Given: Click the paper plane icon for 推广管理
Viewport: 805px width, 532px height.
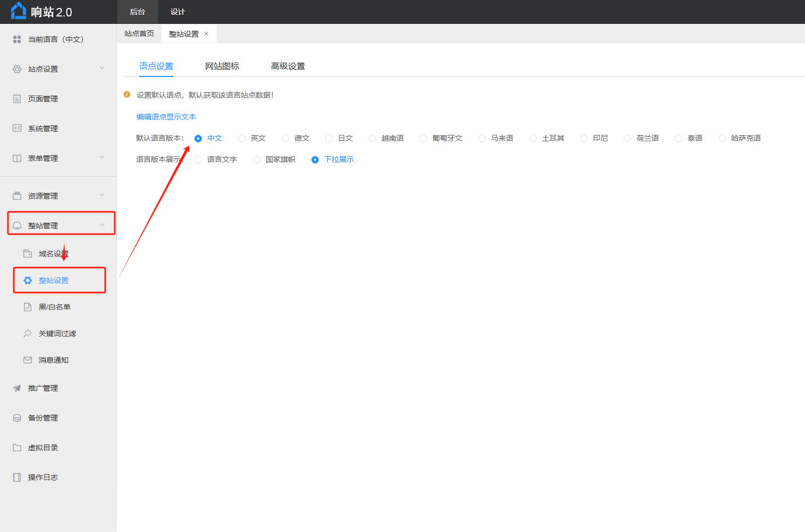Looking at the screenshot, I should click(17, 388).
